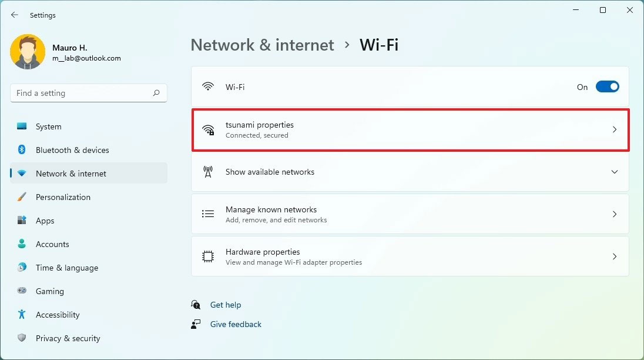Click the Privacy & security shield icon
Screen dimensions: 644x360
point(22,338)
